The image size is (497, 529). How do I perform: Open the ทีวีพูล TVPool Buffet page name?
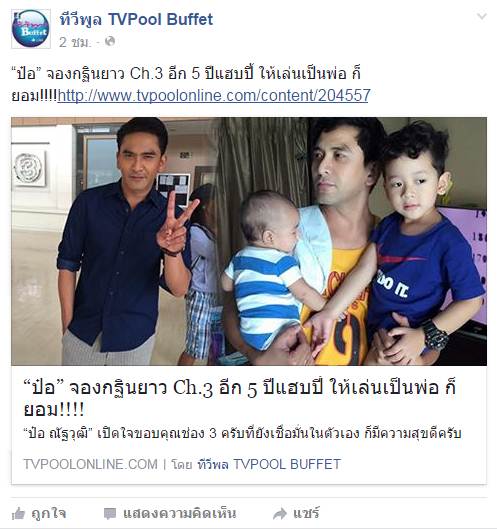click(x=136, y=19)
